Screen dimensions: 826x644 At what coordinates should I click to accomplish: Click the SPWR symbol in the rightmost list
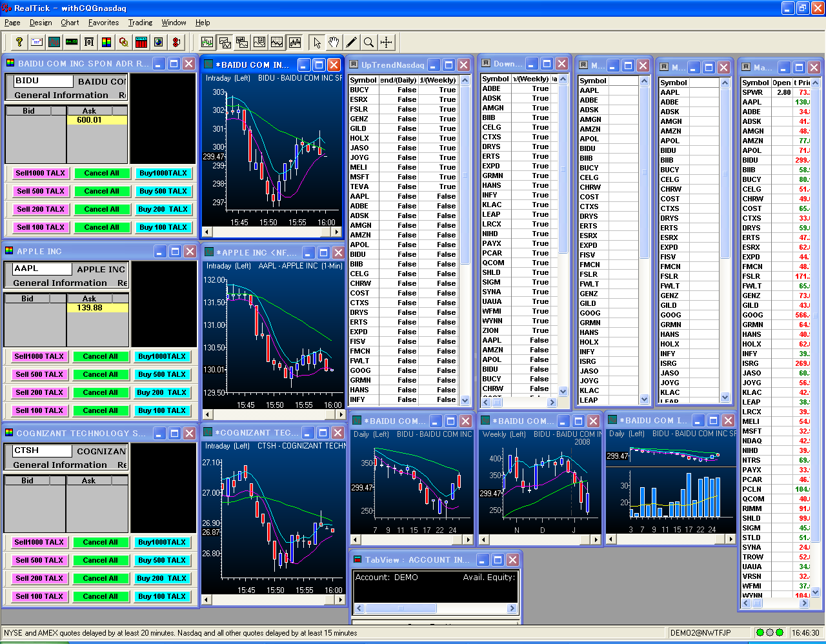(752, 92)
